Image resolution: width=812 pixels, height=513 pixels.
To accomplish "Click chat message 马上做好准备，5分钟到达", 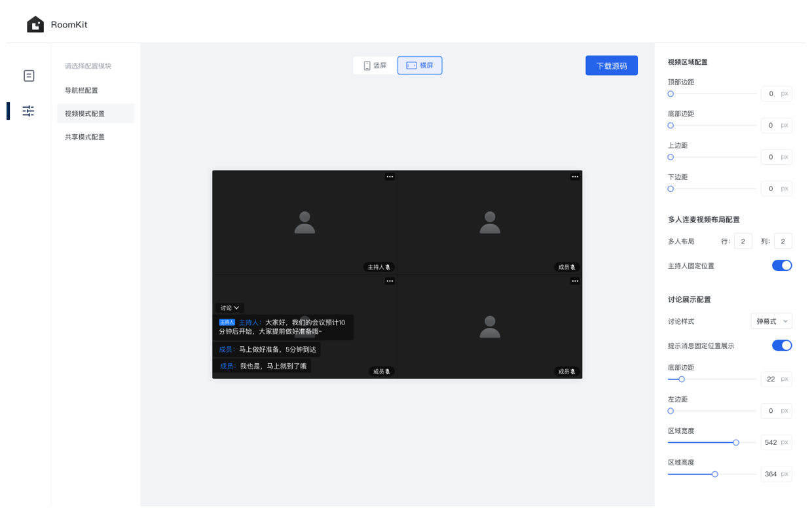I will [267, 349].
